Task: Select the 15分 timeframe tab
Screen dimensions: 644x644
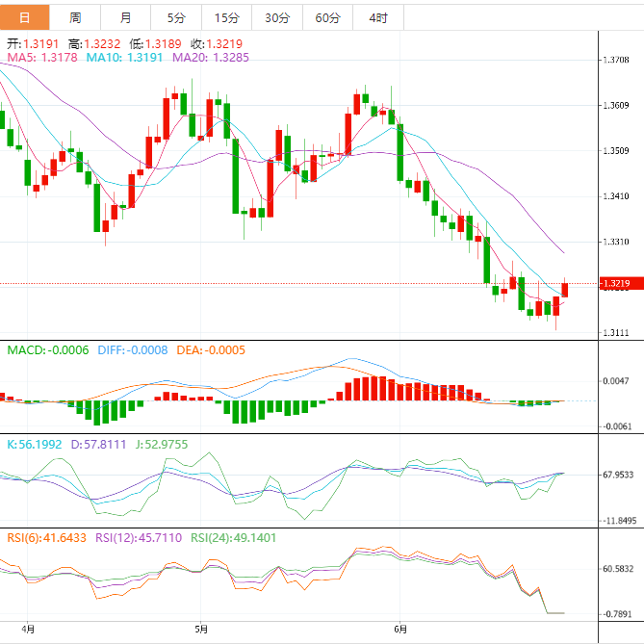Action: click(x=226, y=17)
